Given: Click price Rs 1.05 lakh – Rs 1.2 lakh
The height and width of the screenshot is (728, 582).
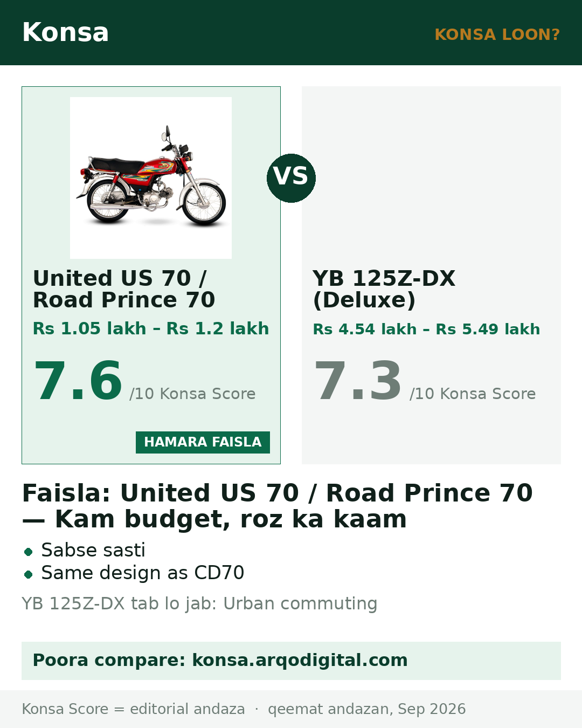Looking at the screenshot, I should (x=151, y=328).
